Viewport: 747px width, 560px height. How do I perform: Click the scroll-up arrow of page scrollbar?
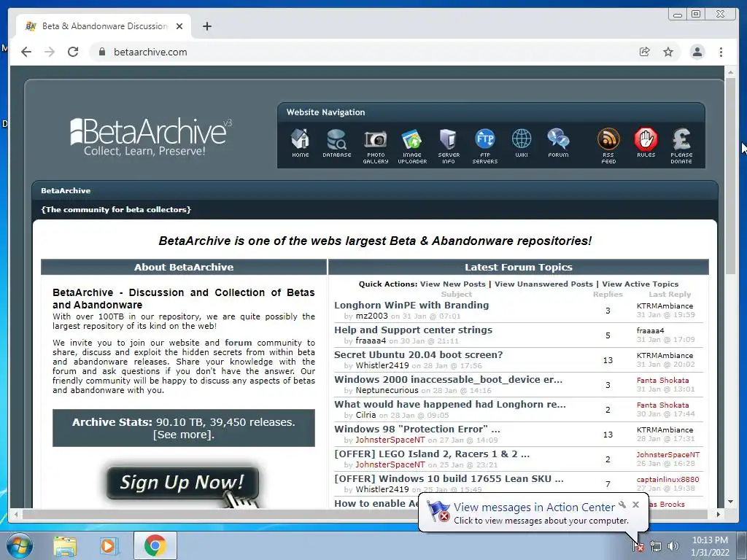point(730,72)
